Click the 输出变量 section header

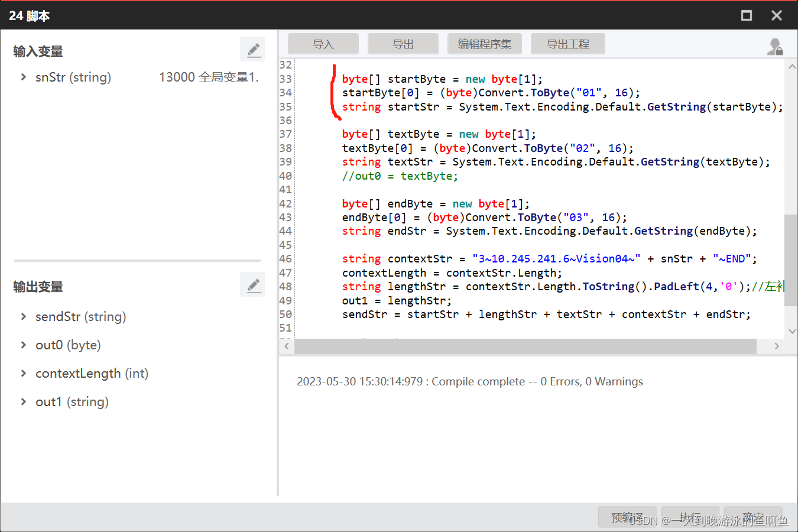click(x=38, y=287)
